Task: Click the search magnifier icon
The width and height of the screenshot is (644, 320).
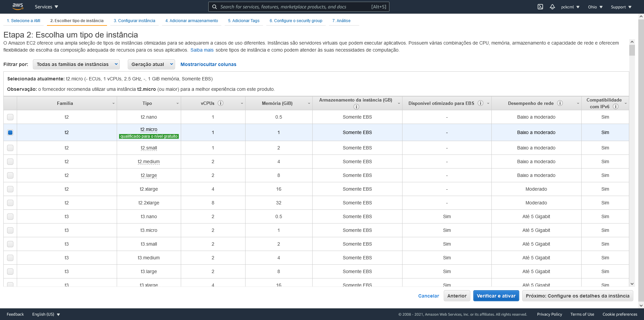Action: [x=214, y=7]
